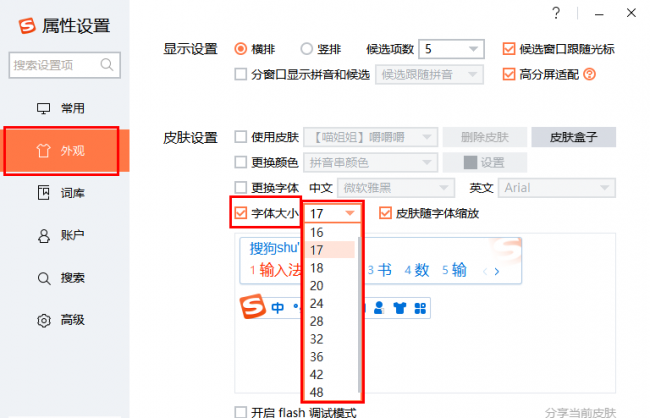Click the 搜索设置项 search input field

tap(65, 65)
